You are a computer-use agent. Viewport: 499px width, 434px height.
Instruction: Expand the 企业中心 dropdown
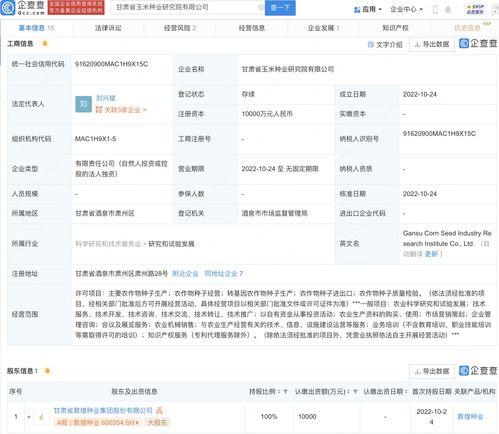click(x=406, y=9)
